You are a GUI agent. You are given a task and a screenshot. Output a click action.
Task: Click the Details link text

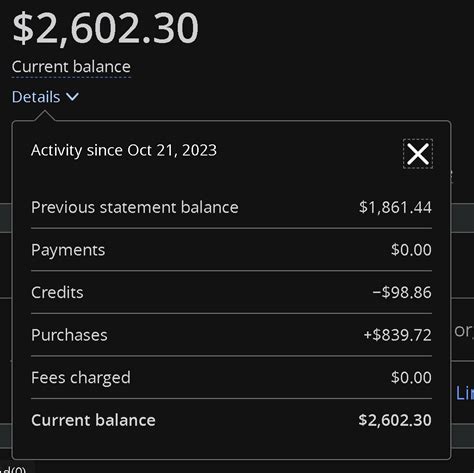pyautogui.click(x=36, y=97)
